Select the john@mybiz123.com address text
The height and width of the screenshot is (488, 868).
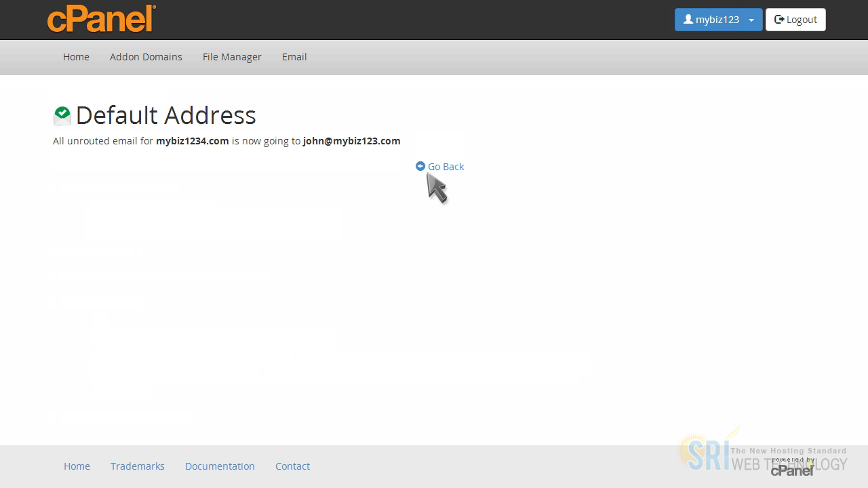(x=351, y=141)
